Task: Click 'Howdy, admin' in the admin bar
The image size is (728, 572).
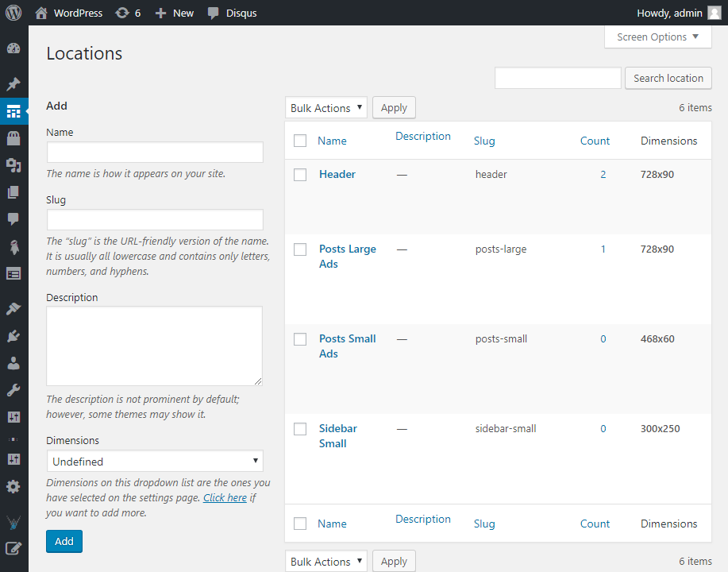Action: point(669,13)
